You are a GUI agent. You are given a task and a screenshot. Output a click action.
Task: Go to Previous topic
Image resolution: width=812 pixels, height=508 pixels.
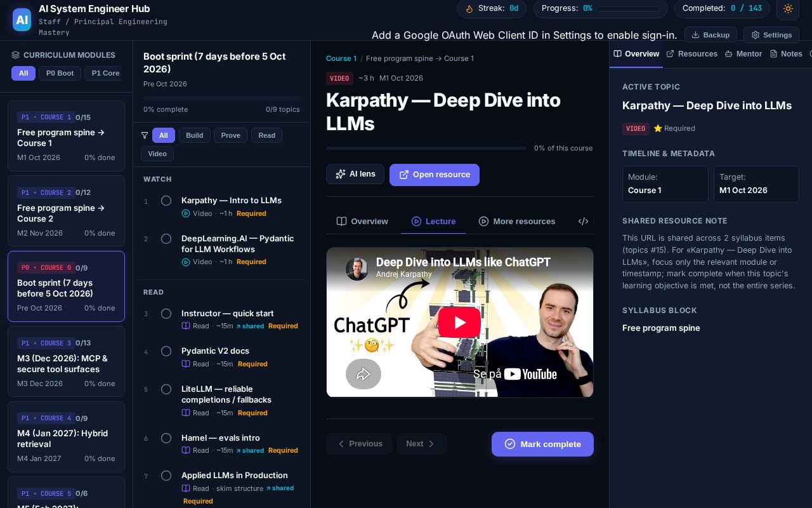(x=359, y=444)
